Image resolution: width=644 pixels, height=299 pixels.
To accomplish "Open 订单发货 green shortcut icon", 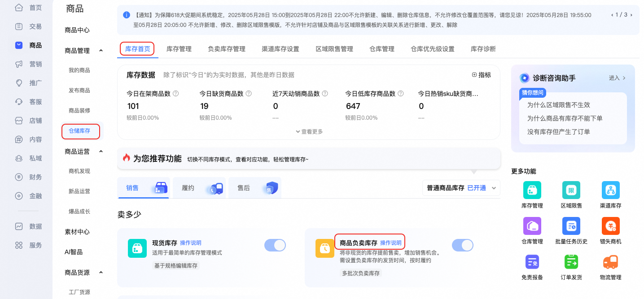I will click(571, 262).
